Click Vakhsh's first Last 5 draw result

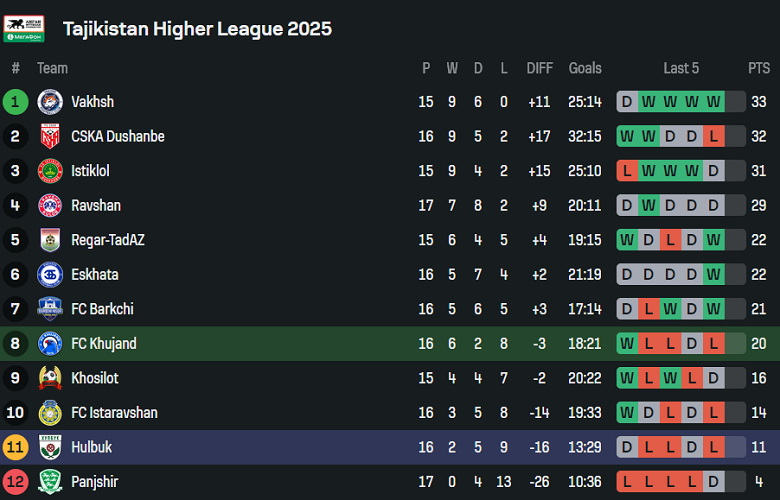627,102
